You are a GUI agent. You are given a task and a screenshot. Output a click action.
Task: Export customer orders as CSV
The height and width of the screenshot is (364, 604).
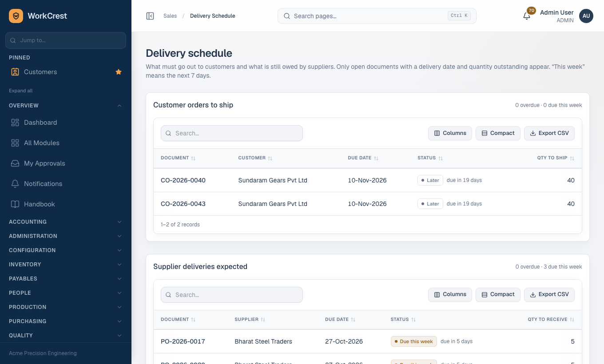click(x=549, y=133)
